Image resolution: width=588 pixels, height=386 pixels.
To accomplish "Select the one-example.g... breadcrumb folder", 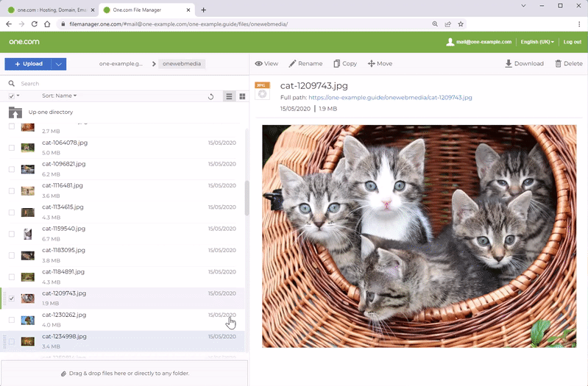I will click(x=121, y=64).
